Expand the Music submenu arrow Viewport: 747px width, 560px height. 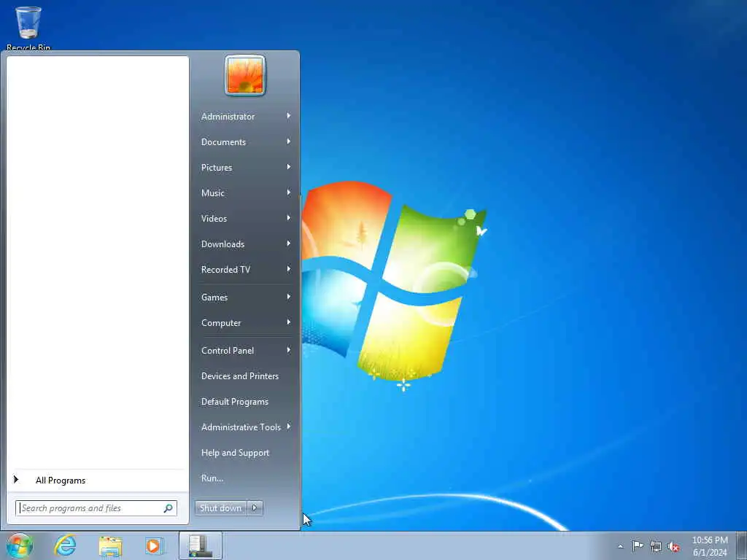289,192
